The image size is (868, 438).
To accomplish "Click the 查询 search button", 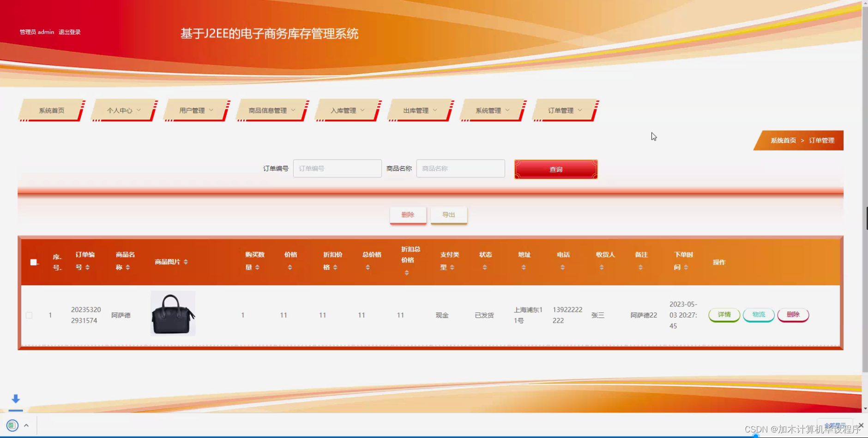I will point(555,169).
